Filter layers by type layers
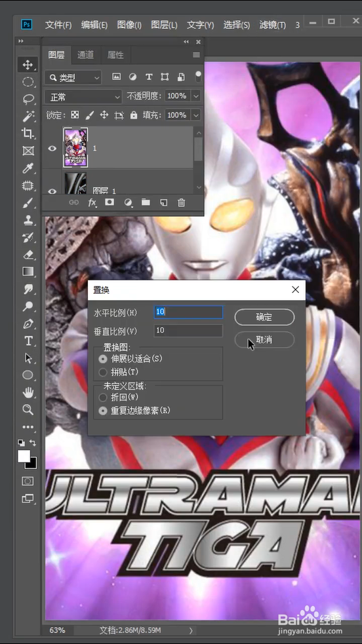 (x=149, y=77)
